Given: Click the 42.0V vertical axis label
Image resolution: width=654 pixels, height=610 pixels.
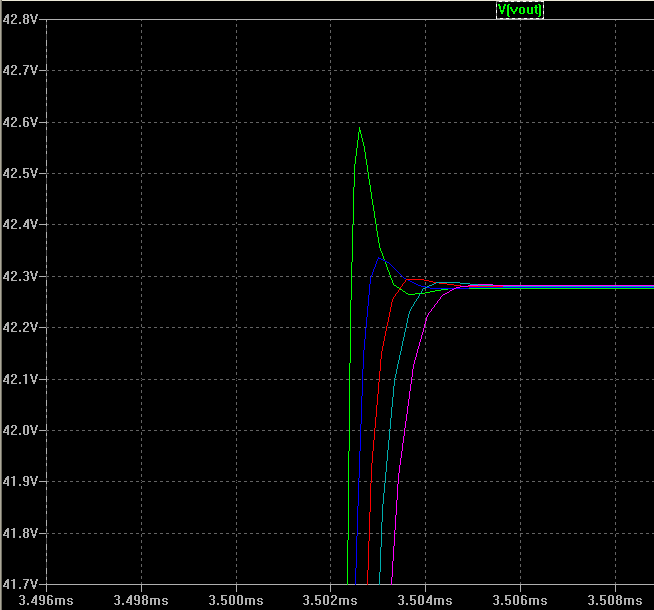Looking at the screenshot, I should tap(20, 430).
